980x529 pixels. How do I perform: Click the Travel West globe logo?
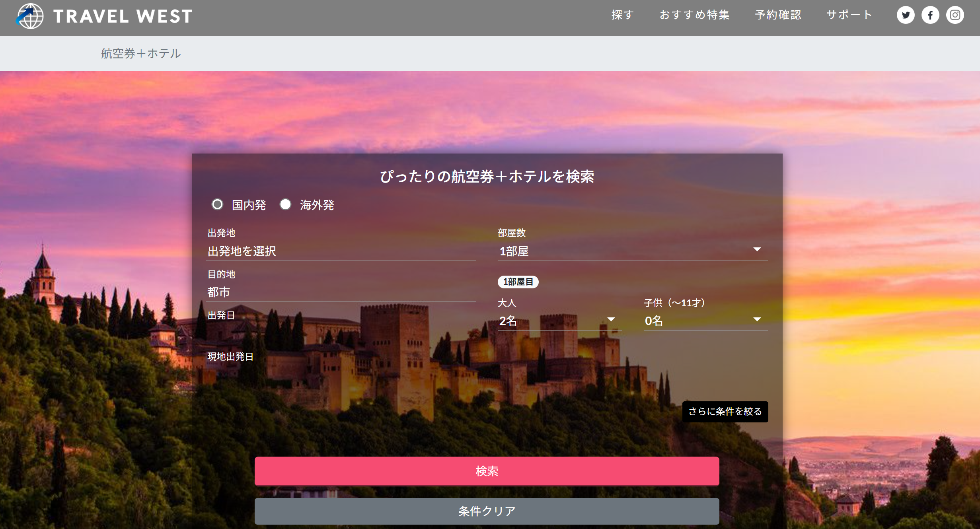click(30, 16)
